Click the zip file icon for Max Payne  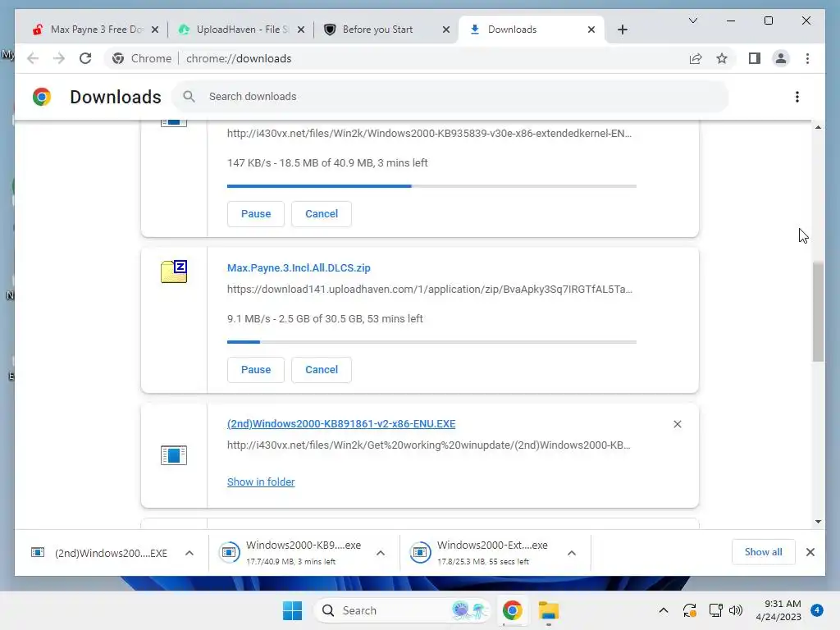coord(174,272)
